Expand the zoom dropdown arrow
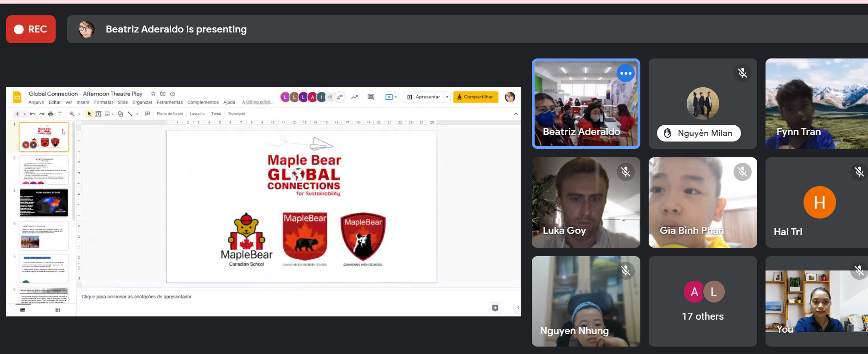 click(79, 114)
